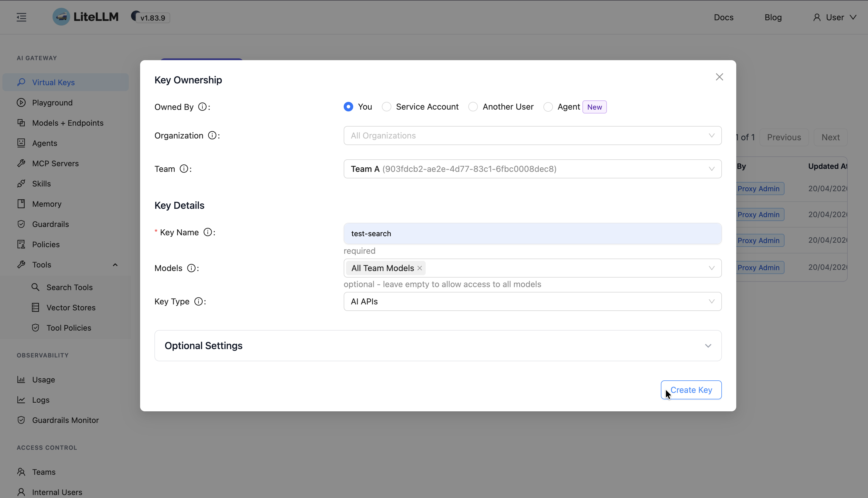The width and height of the screenshot is (868, 498).
Task: Close the key creation dialog
Action: (x=719, y=77)
